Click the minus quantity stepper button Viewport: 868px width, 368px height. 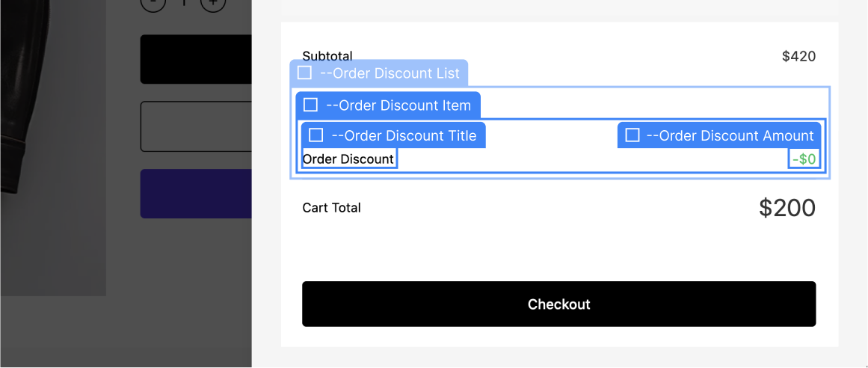point(153,4)
